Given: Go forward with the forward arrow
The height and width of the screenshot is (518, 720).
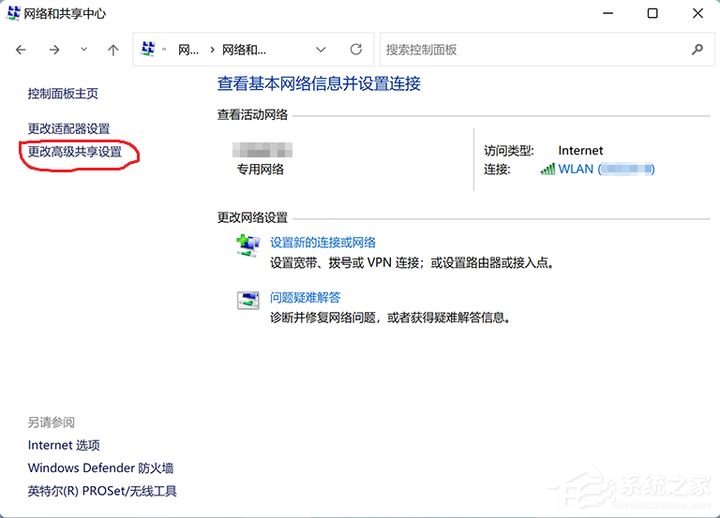Looking at the screenshot, I should coord(54,50).
